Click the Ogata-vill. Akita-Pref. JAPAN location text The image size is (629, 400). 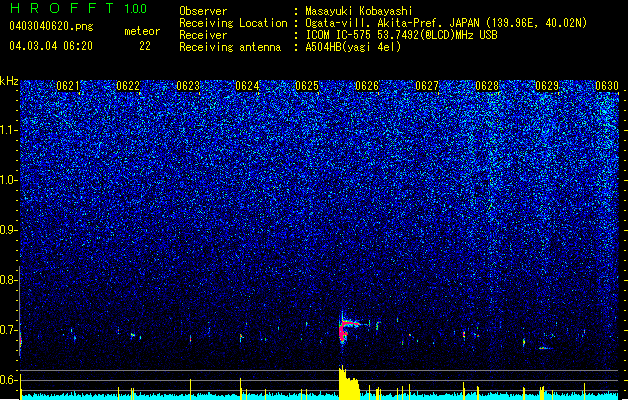(392, 23)
